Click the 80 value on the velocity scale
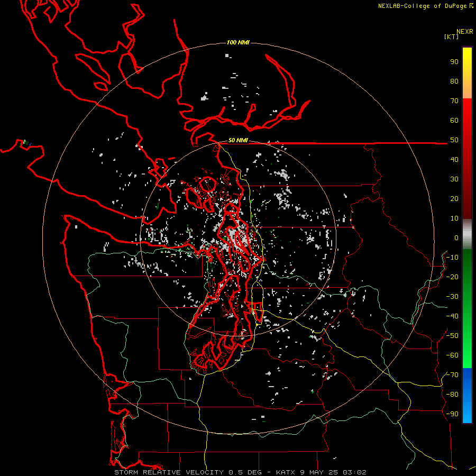The width and height of the screenshot is (476, 476). pos(454,81)
